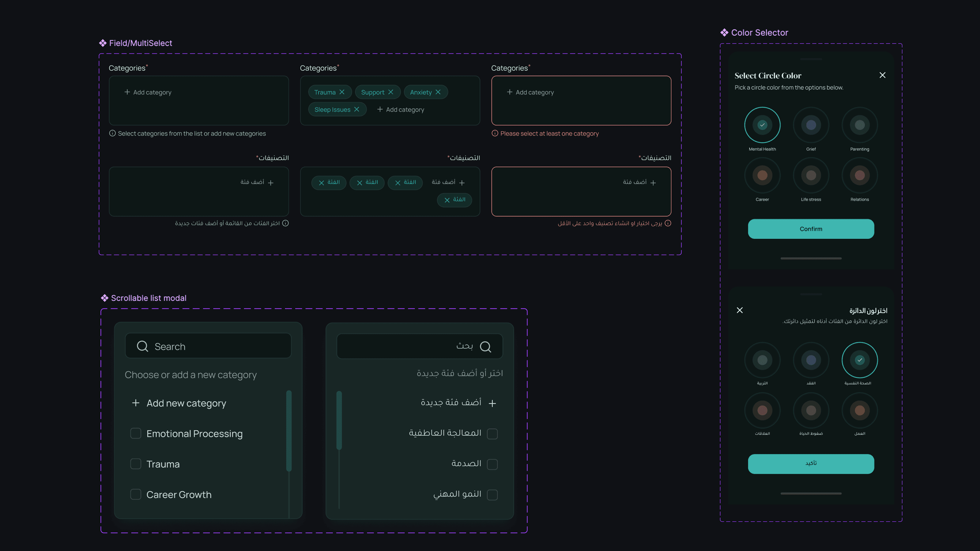Click the plus icon beside Add new category
The image size is (980, 551).
coord(135,403)
